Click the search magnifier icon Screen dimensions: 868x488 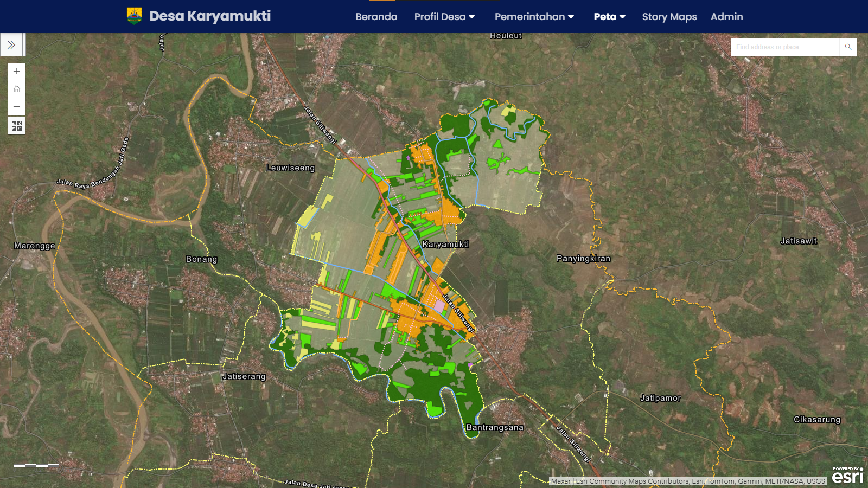[x=848, y=47]
